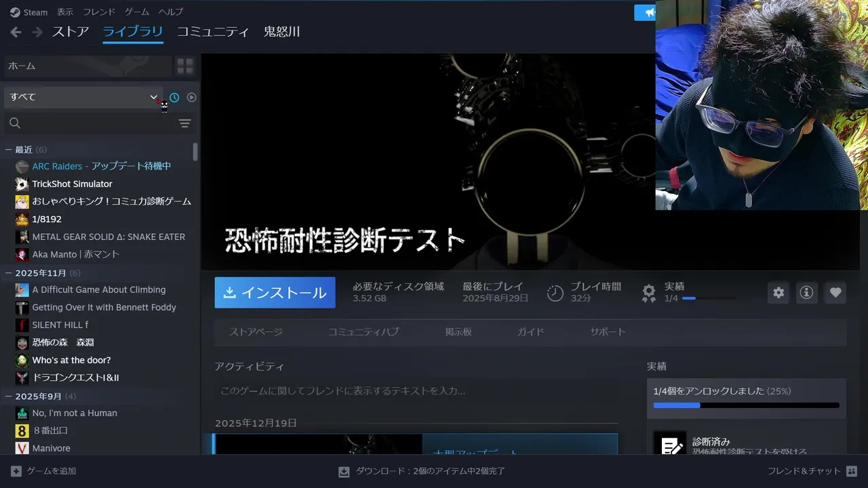
Task: Select ARC Raiders in the library
Action: point(102,166)
